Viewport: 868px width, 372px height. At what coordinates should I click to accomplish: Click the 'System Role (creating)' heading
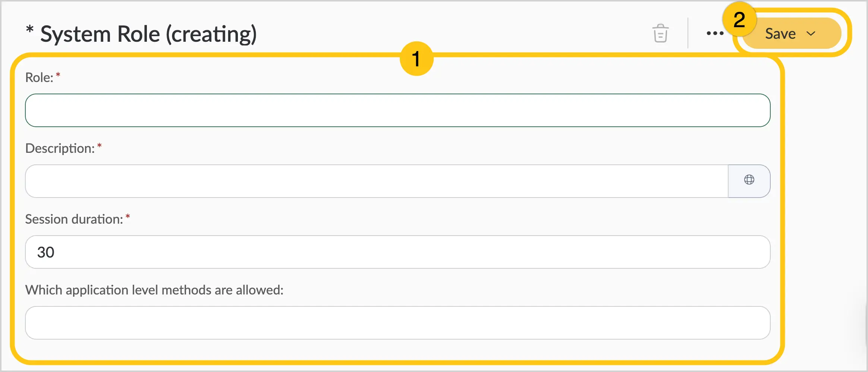tap(148, 34)
